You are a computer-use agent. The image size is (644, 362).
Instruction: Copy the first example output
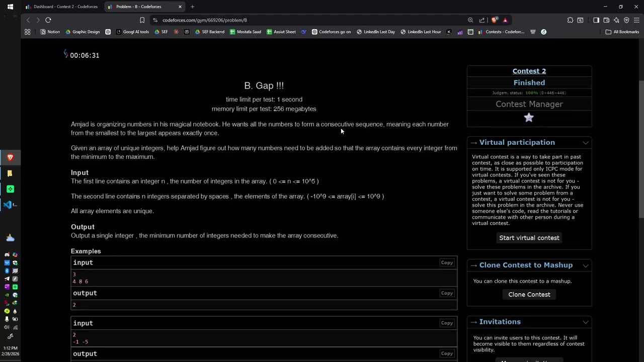pyautogui.click(x=447, y=293)
